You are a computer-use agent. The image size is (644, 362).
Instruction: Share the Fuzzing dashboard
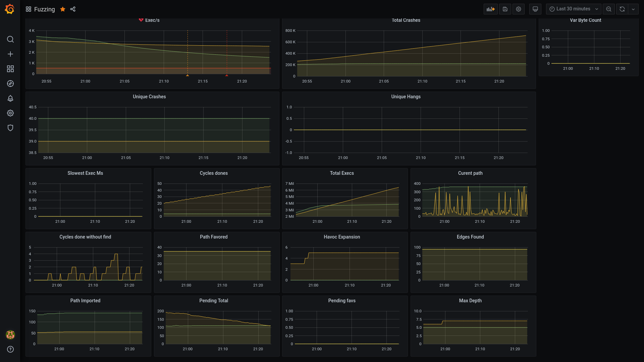pos(73,9)
